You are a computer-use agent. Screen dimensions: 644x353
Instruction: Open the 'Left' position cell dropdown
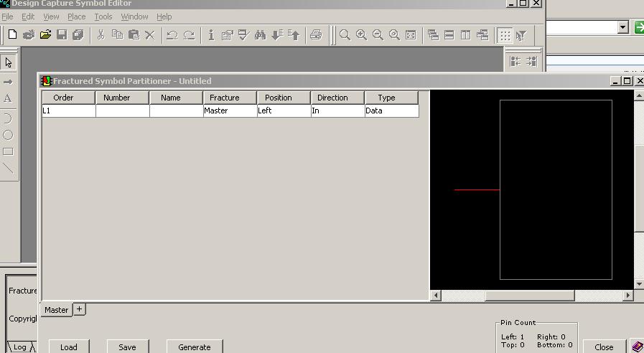(x=284, y=110)
